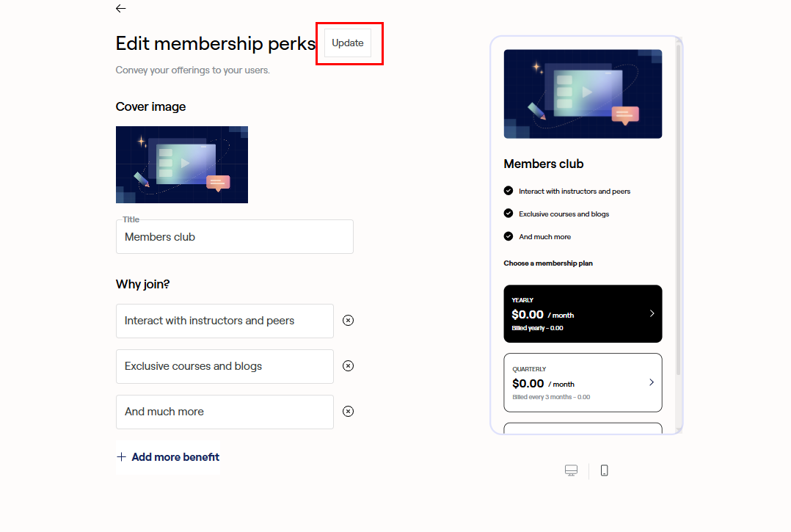Open the Yearly plan chevron arrow
The height and width of the screenshot is (532, 791).
point(652,313)
